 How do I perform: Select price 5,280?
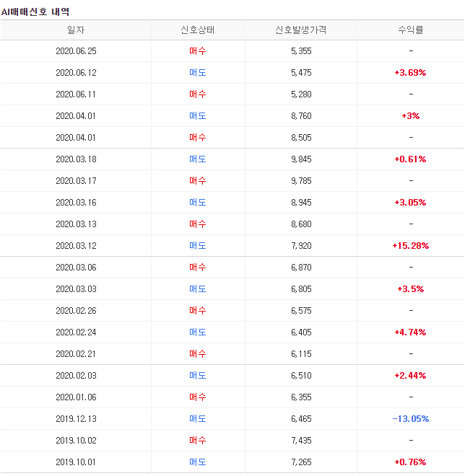click(x=301, y=94)
